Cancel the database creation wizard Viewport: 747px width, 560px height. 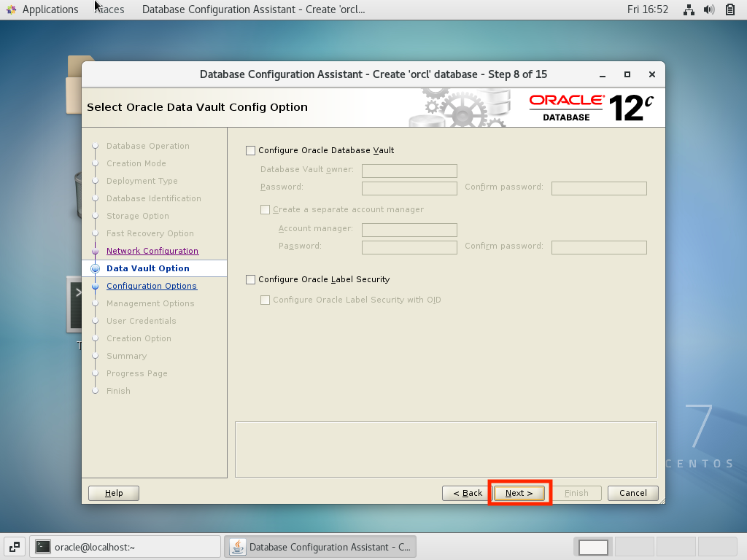pyautogui.click(x=633, y=494)
